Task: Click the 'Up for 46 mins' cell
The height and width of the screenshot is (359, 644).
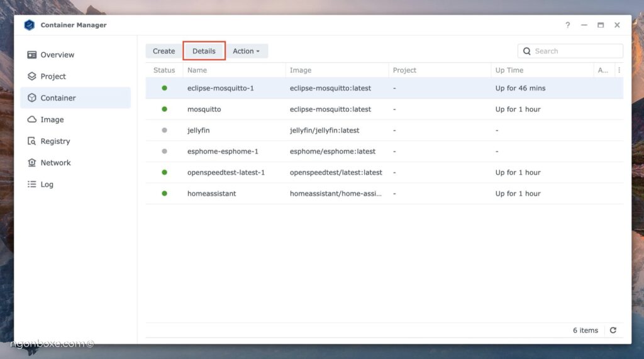Action: click(x=520, y=88)
